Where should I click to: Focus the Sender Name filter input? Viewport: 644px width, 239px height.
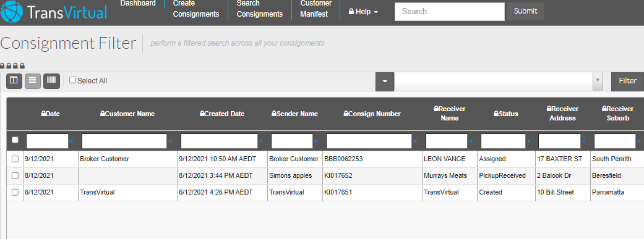292,141
